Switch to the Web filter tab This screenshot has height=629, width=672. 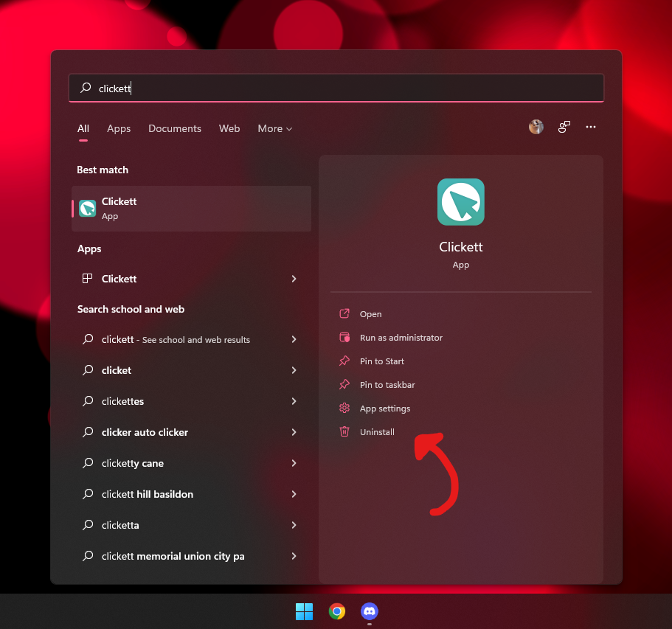[229, 128]
